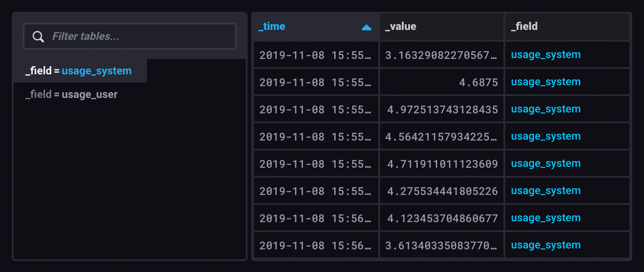Screen dimensions: 644x272
Task: Click the 4.275534441805226 value cell
Action: (x=442, y=191)
